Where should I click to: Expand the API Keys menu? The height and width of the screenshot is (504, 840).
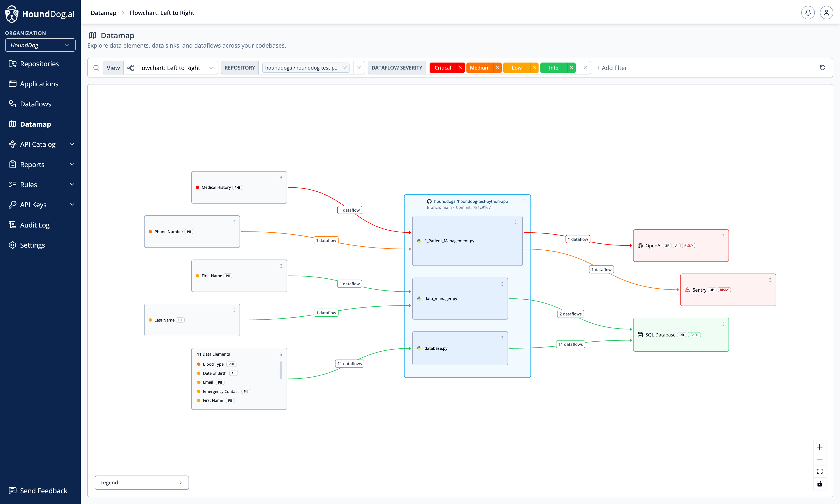pyautogui.click(x=72, y=204)
